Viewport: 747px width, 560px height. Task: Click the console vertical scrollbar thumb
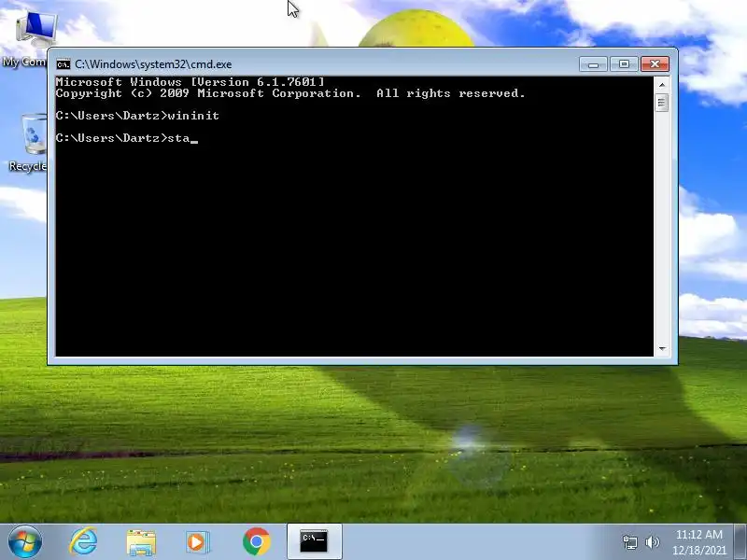pos(661,103)
